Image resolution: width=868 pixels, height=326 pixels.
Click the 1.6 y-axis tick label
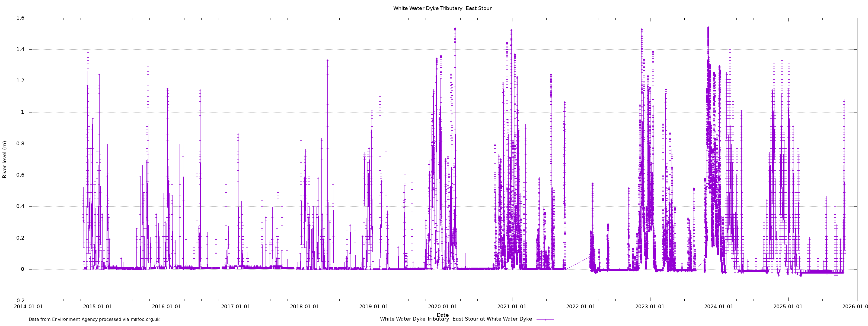point(20,18)
